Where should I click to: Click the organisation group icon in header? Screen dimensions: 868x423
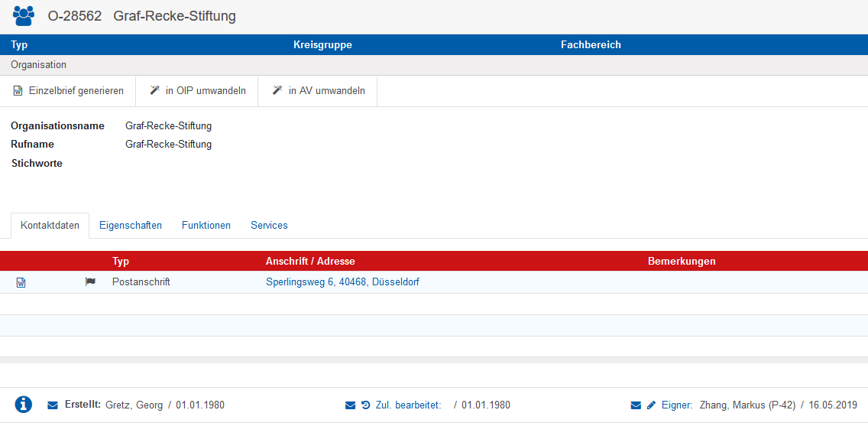(24, 15)
